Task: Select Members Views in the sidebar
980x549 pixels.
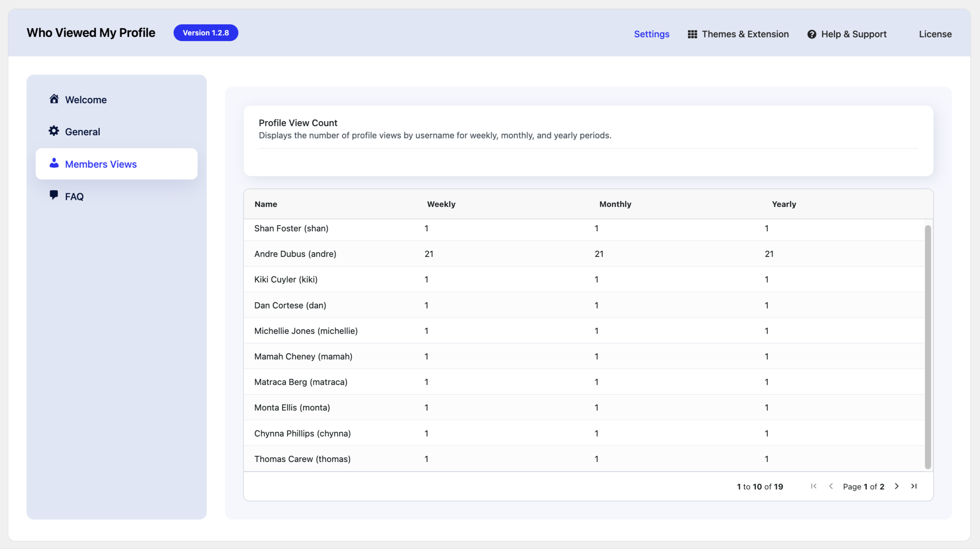Action: tap(101, 164)
